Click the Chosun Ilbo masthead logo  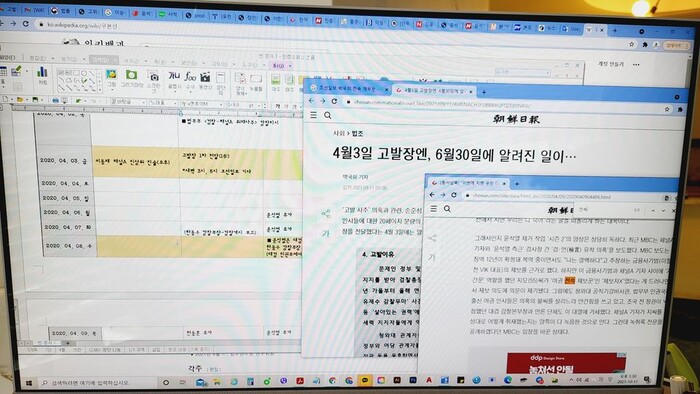(516, 119)
